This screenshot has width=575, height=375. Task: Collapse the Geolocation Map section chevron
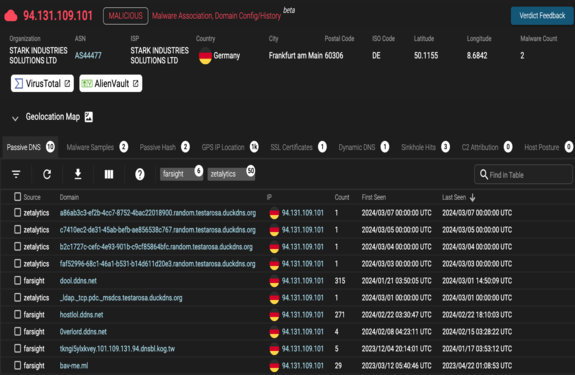click(x=15, y=118)
